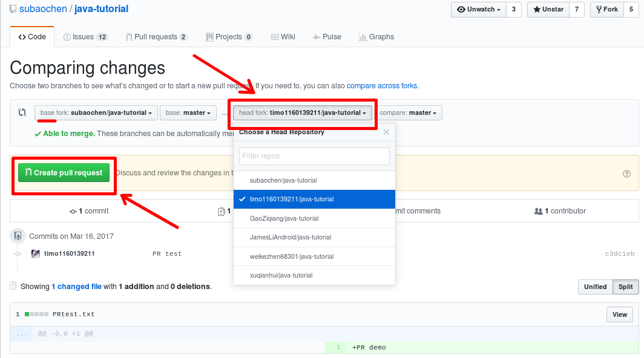The height and width of the screenshot is (358, 644).
Task: Open the subaochen user link
Action: (43, 9)
